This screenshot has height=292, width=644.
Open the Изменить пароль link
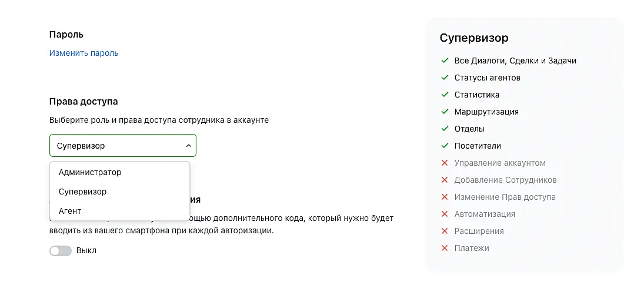click(84, 53)
